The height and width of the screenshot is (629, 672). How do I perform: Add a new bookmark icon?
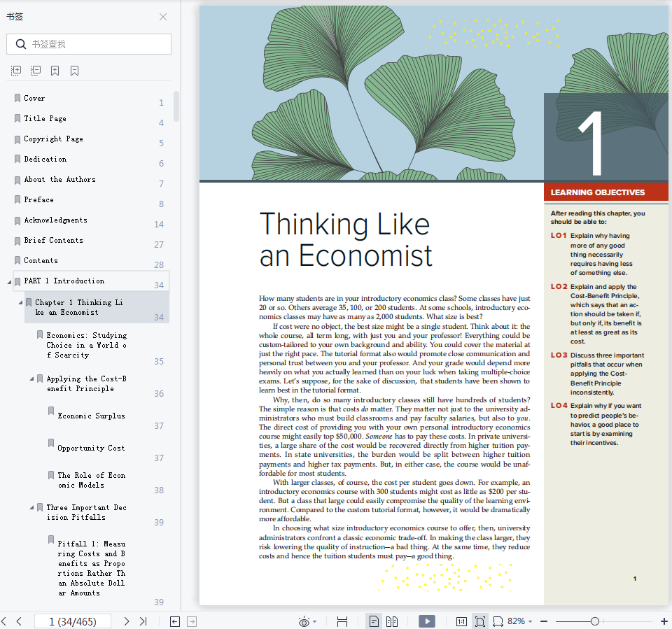tap(55, 71)
